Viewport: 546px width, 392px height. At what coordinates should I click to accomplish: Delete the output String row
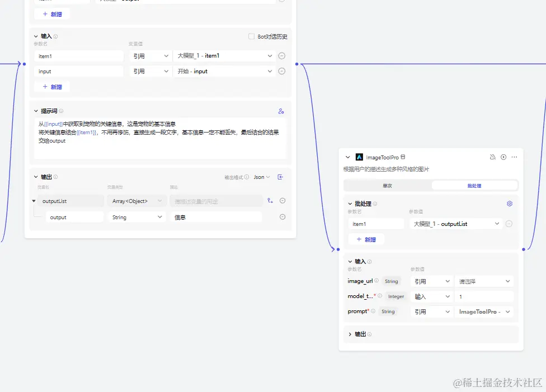(283, 217)
